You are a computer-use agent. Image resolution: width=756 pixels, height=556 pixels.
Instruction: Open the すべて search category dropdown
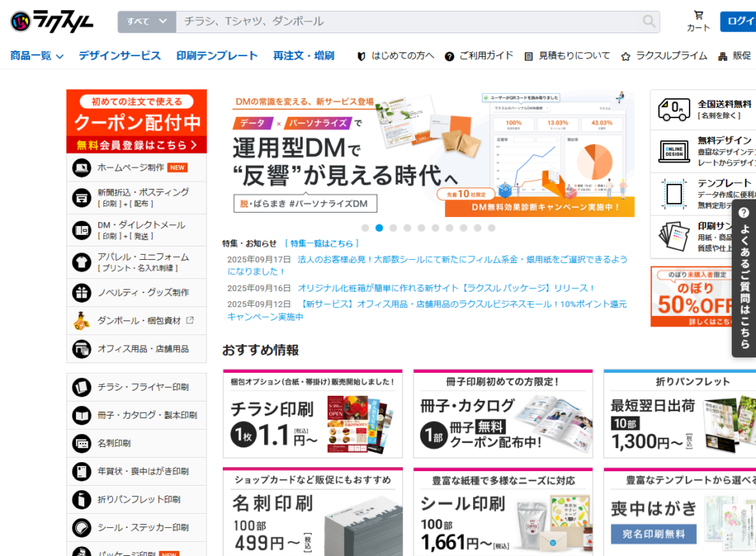pyautogui.click(x=146, y=21)
